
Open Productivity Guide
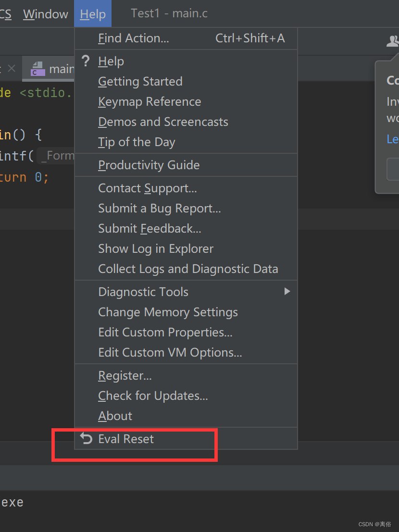[x=186, y=165]
